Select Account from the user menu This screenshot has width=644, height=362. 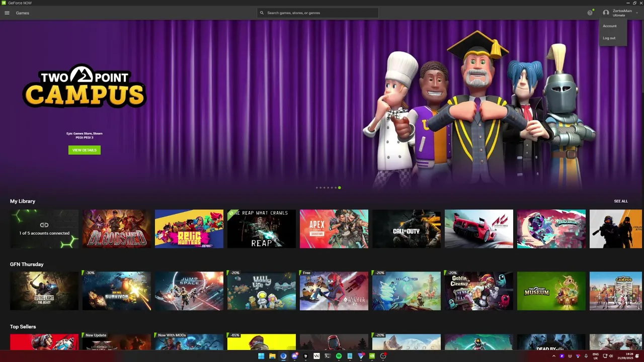pyautogui.click(x=610, y=26)
